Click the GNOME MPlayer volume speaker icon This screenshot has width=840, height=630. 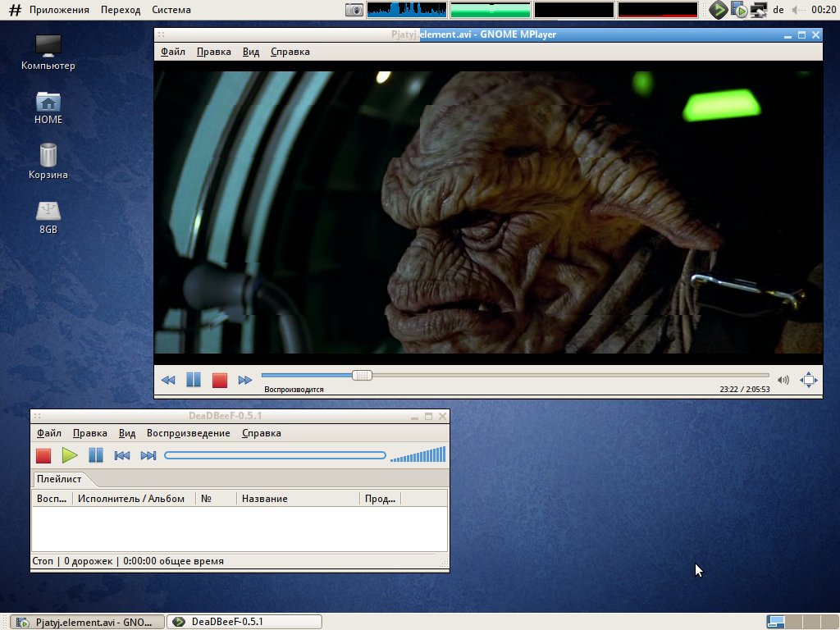pyautogui.click(x=783, y=380)
